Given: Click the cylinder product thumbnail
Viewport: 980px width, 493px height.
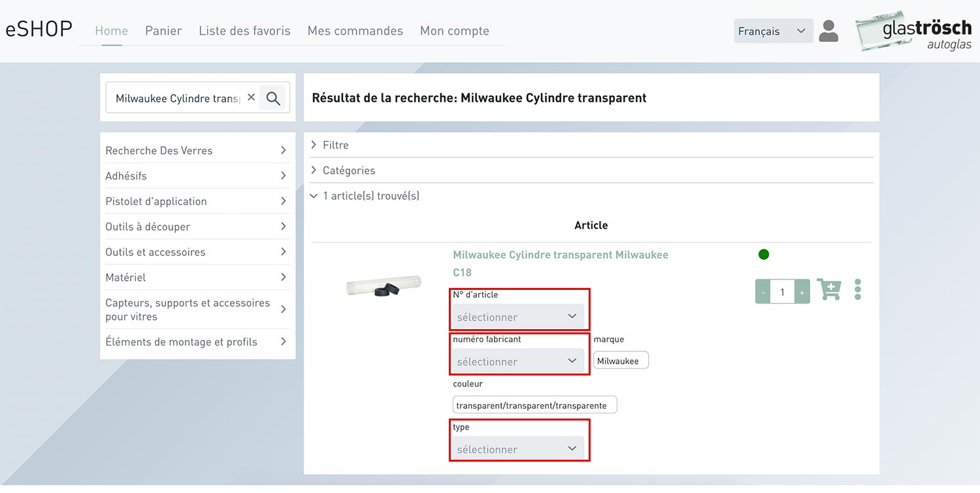Looking at the screenshot, I should pos(384,286).
